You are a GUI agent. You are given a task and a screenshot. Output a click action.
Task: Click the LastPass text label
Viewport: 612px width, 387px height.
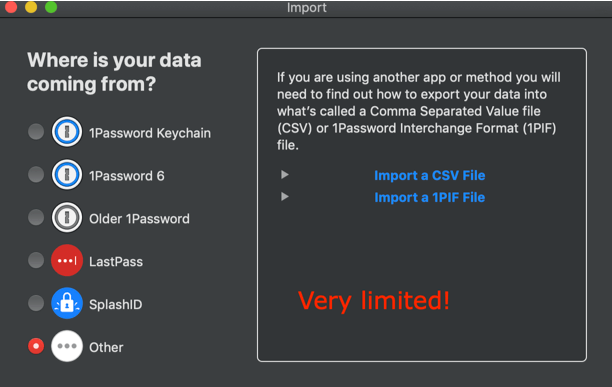(x=116, y=261)
